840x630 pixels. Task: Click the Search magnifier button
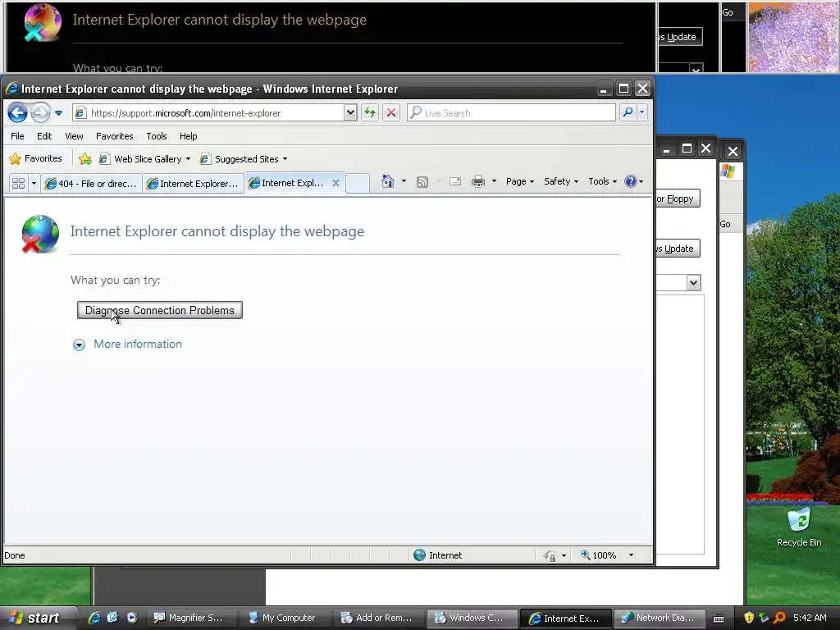[628, 113]
